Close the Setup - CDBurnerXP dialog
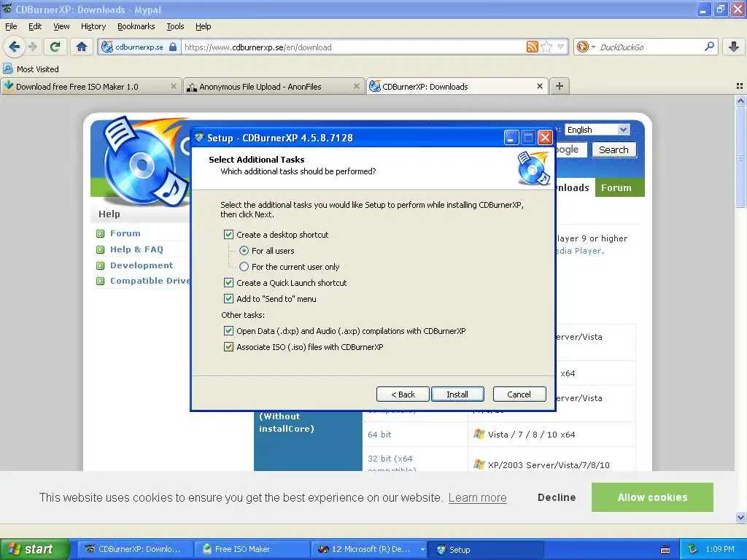 point(545,138)
